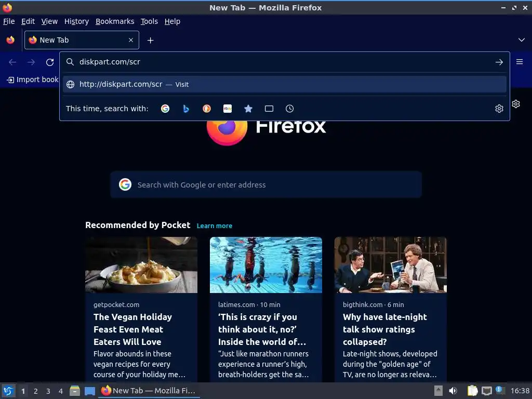The image size is (532, 399).
Task: Search in History clock icon
Action: pyautogui.click(x=290, y=109)
